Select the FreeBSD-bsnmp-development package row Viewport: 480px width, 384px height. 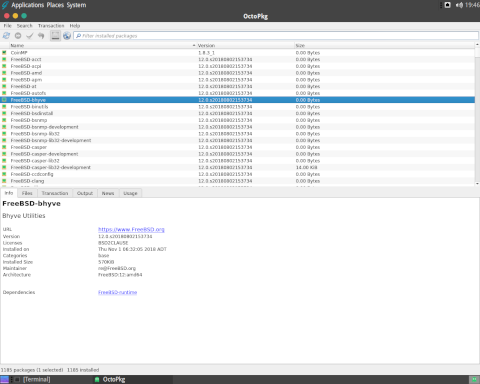237,127
